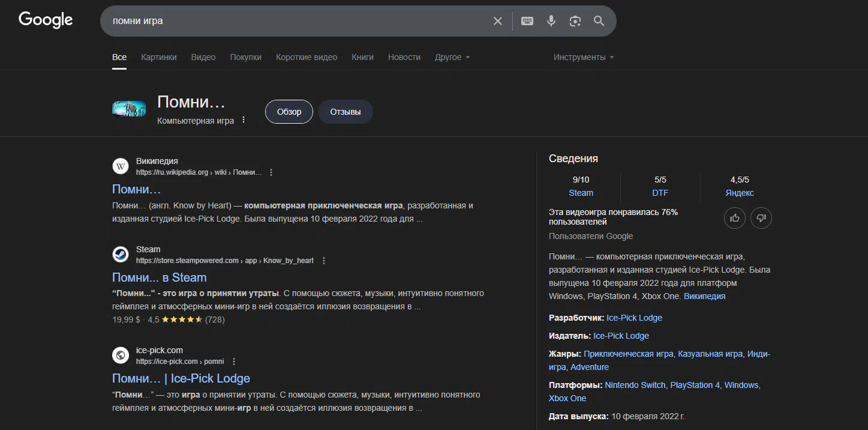Open the Windows platform link
The width and height of the screenshot is (868, 430).
pyautogui.click(x=741, y=385)
